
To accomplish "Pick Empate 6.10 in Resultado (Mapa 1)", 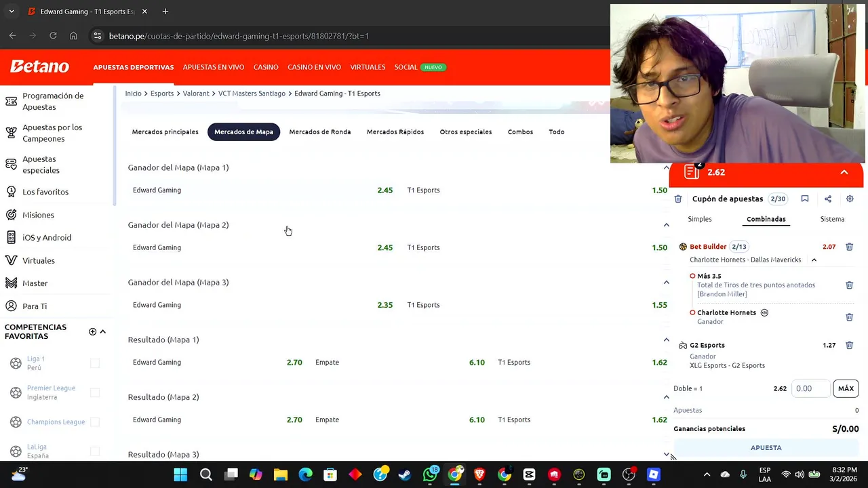I will coord(400,363).
